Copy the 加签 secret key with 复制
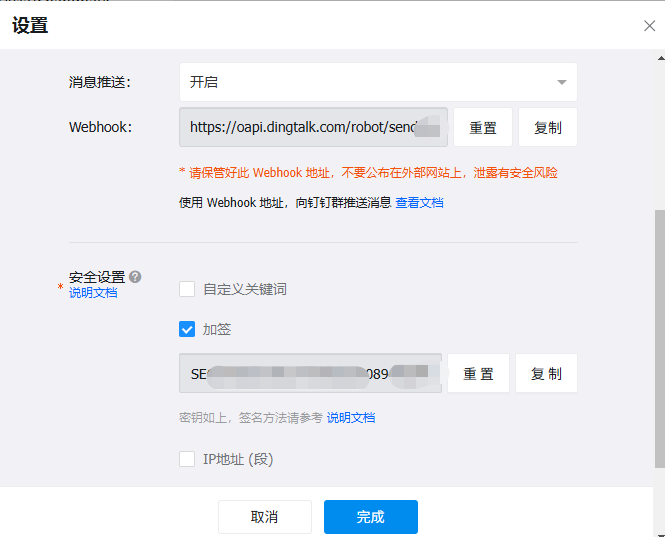 coord(546,373)
